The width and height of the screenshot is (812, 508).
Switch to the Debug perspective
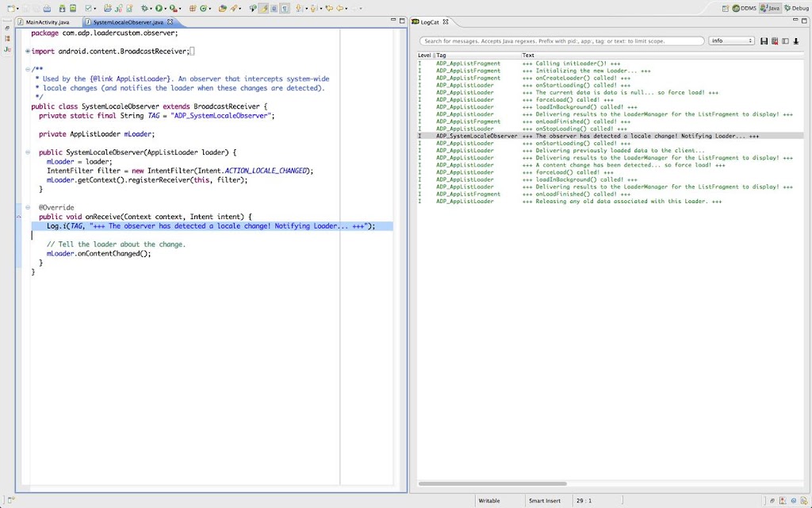pyautogui.click(x=795, y=8)
